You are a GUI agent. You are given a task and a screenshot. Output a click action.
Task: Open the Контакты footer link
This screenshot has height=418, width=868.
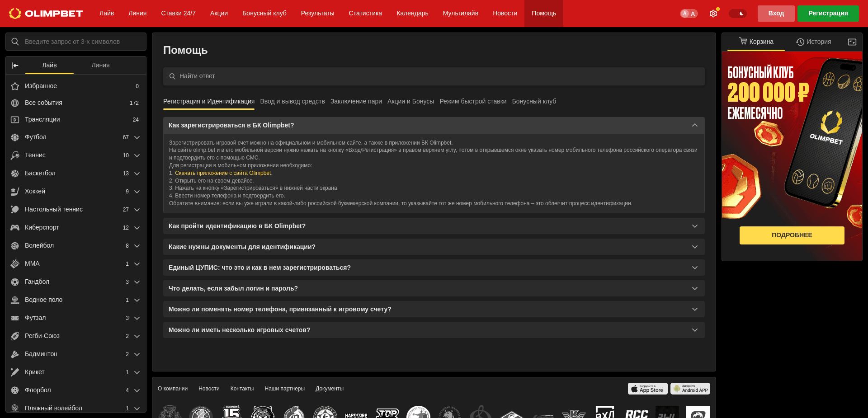242,389
